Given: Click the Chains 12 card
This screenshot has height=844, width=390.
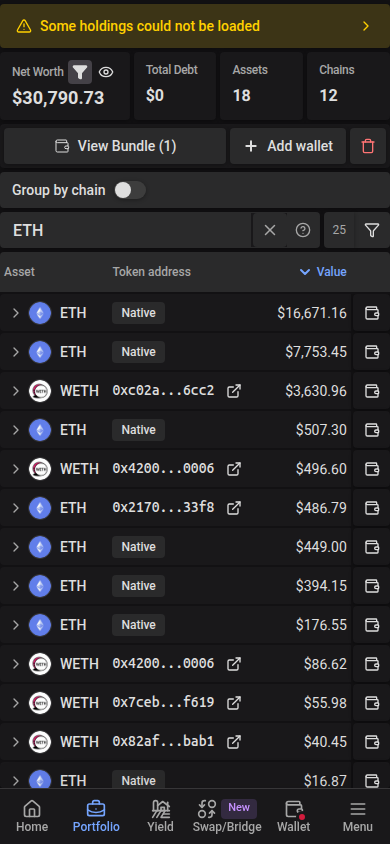Looking at the screenshot, I should (x=348, y=86).
